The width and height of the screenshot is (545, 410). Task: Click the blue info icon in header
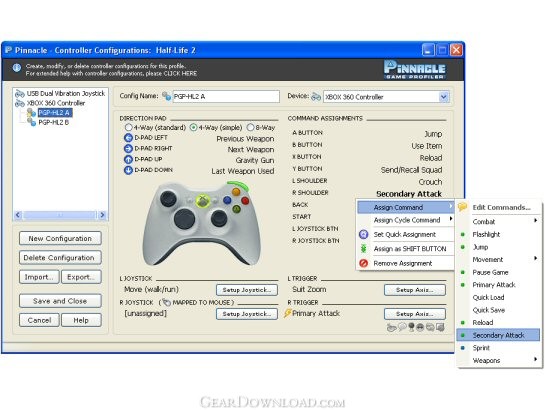click(x=16, y=67)
